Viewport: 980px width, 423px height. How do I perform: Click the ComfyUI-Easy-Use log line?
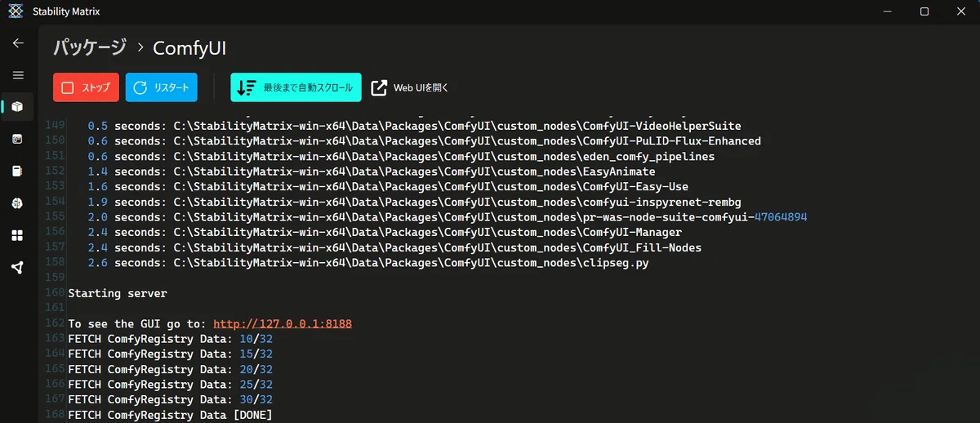pos(388,187)
